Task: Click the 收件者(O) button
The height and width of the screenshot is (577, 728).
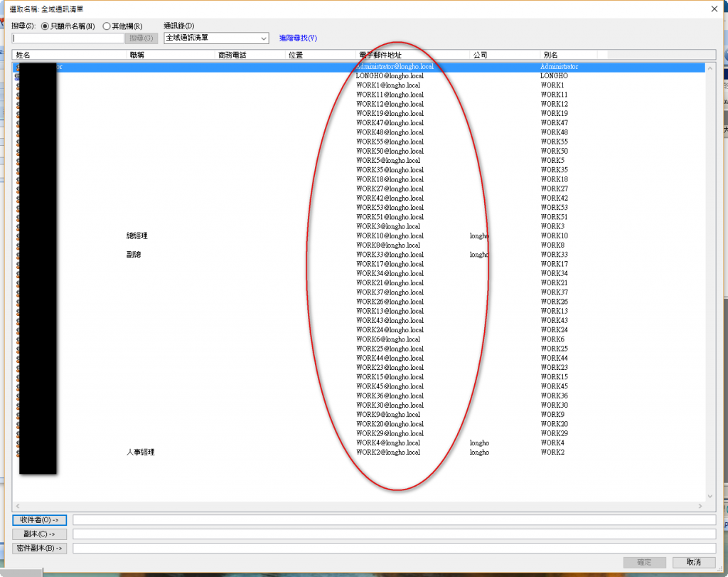Action: coord(40,520)
